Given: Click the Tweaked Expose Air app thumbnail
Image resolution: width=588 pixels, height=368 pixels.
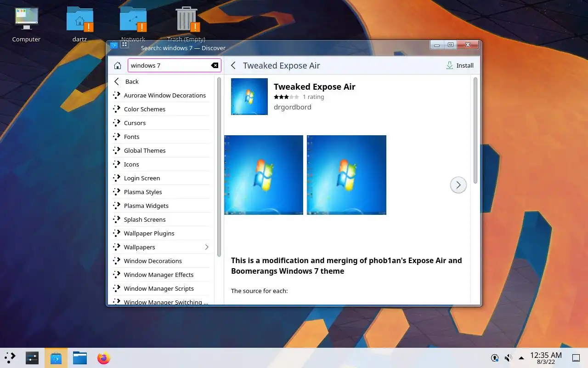Looking at the screenshot, I should pyautogui.click(x=249, y=97).
